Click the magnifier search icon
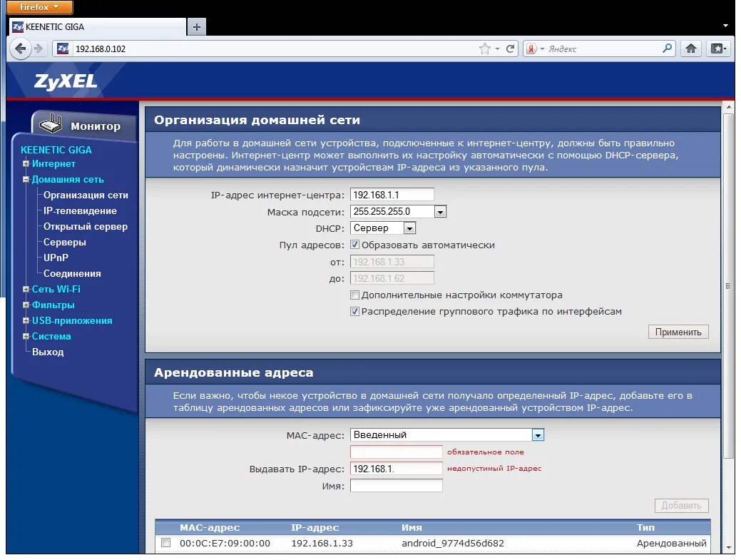This screenshot has height=560, width=741. 667,49
